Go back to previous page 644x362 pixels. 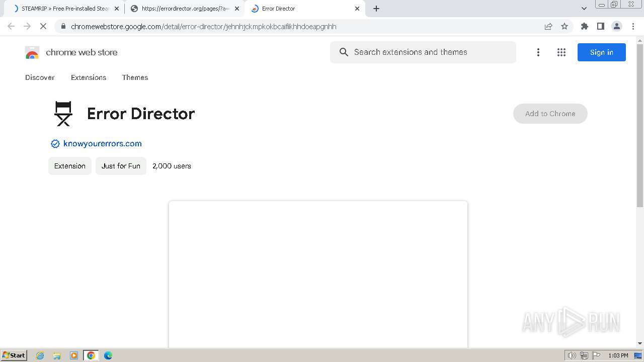[x=11, y=27]
